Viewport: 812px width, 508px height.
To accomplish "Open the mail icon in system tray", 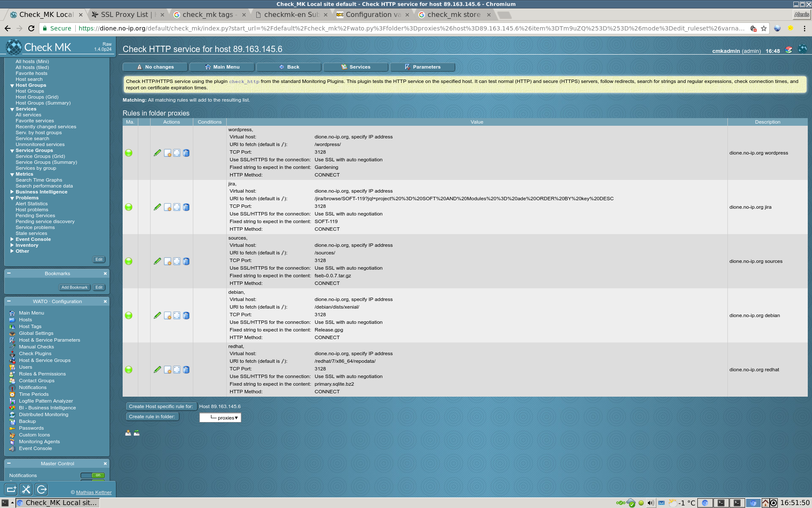I will (x=661, y=503).
